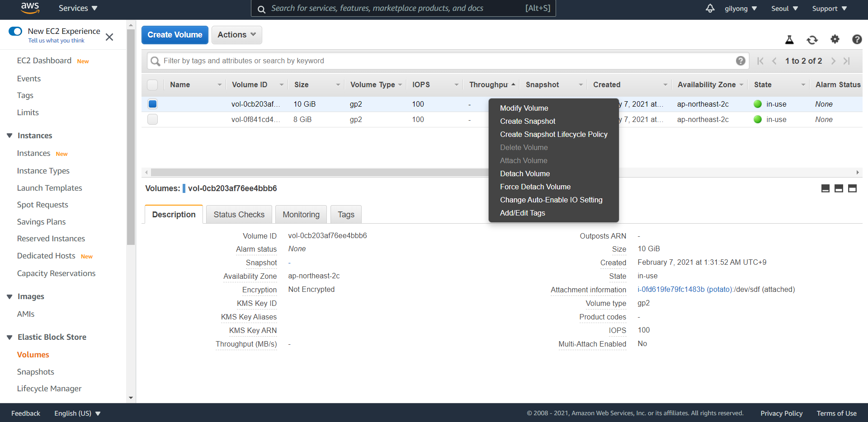Open attached instance i-0fd619fe79fc1483b link

(685, 289)
